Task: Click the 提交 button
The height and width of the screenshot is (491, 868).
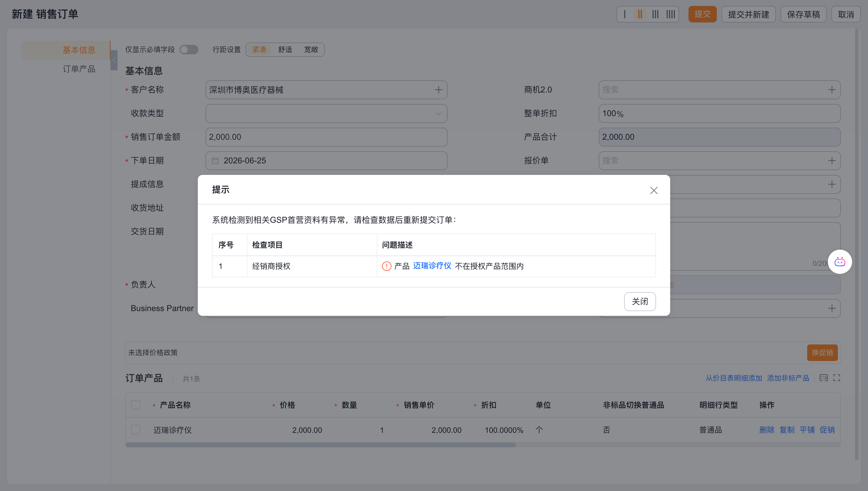Action: click(702, 14)
